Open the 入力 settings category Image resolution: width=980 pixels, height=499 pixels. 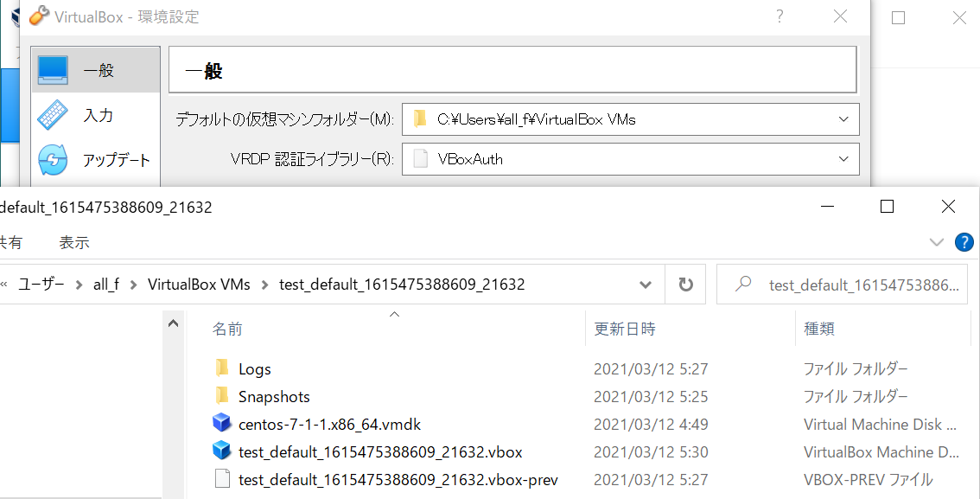click(96, 115)
